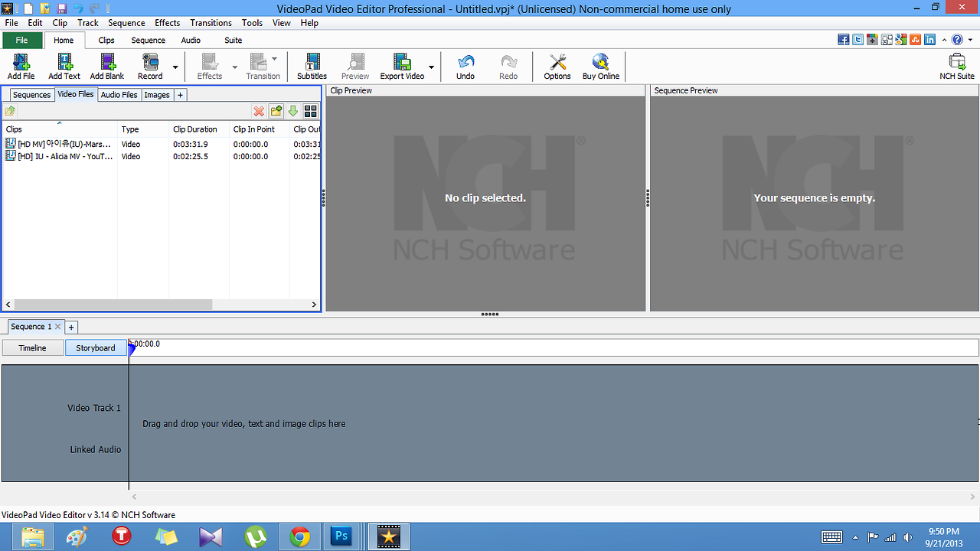Add a new bin tab with plus

tap(180, 95)
